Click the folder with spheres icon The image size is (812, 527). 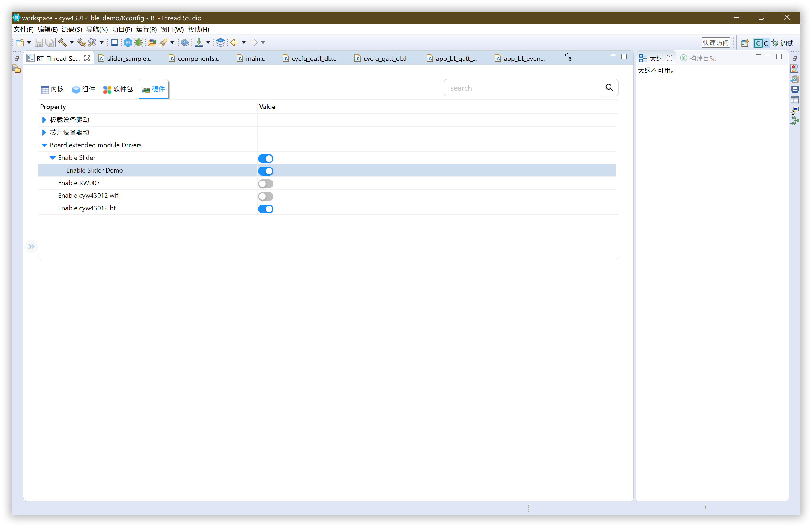coord(152,43)
